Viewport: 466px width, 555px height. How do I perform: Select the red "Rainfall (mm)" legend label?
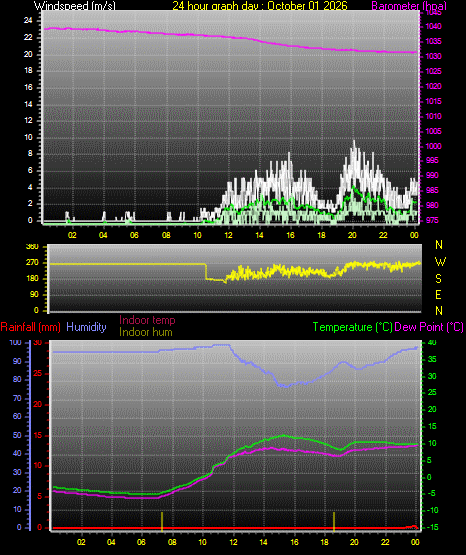(30, 327)
